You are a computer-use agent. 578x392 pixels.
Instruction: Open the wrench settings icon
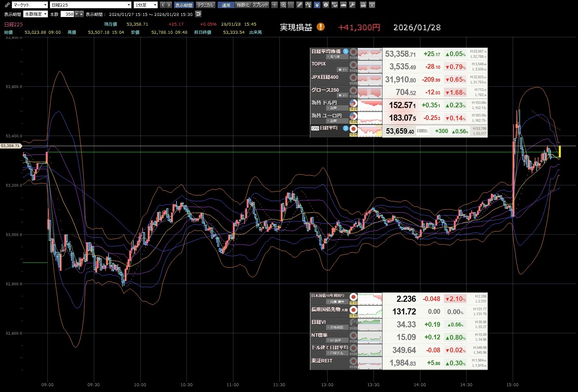[352, 5]
